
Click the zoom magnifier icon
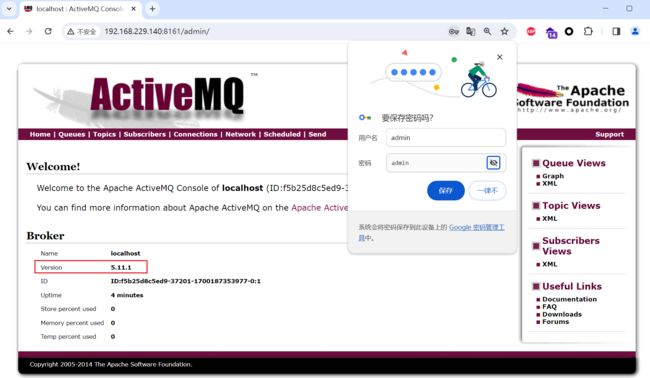tap(488, 32)
